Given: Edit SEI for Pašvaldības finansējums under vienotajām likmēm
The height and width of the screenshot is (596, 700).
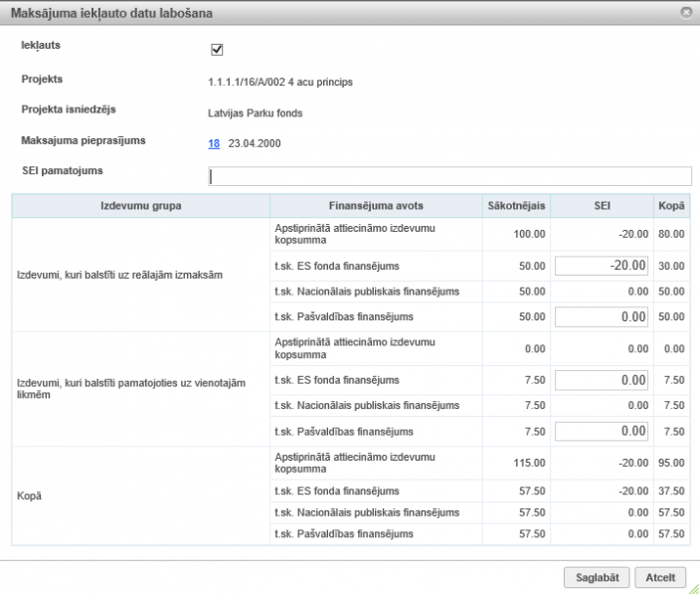Looking at the screenshot, I should click(x=602, y=432).
